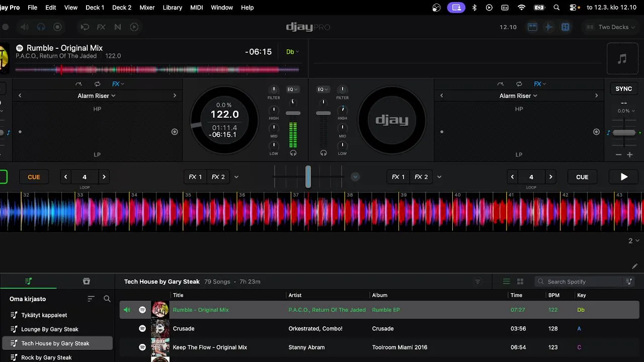Toggle deck 2 FX 1 button
Screen dimensions: 644x362
click(398, 177)
